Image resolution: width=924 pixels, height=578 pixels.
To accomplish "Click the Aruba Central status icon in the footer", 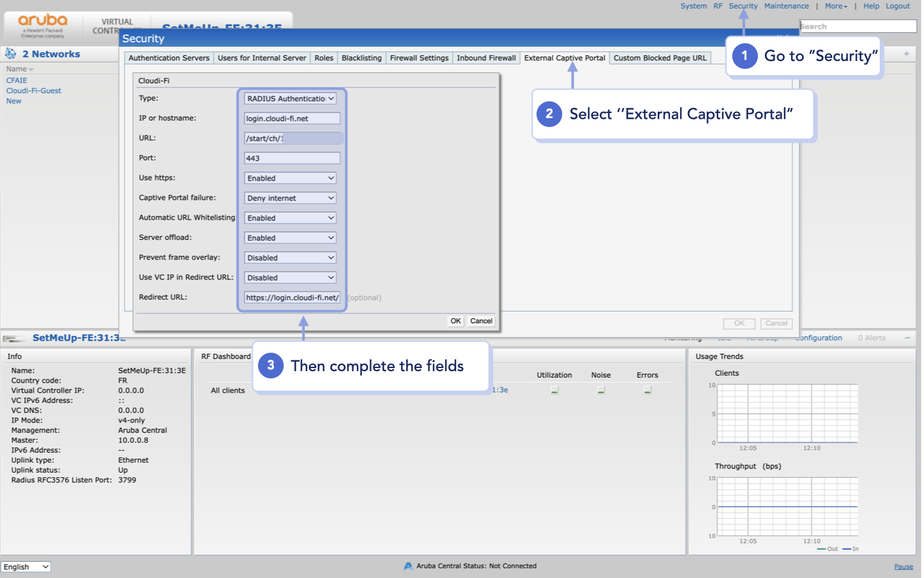I will coord(408,566).
